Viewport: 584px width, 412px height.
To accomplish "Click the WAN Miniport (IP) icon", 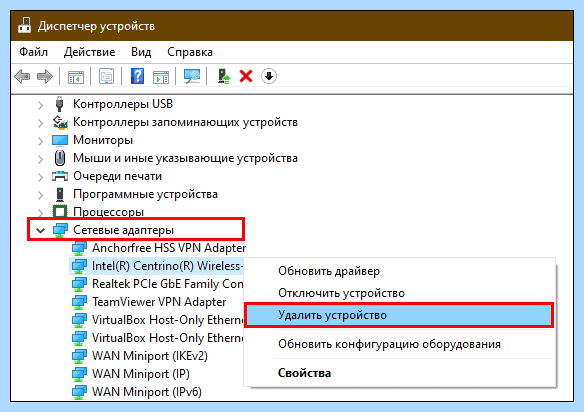I will point(79,374).
